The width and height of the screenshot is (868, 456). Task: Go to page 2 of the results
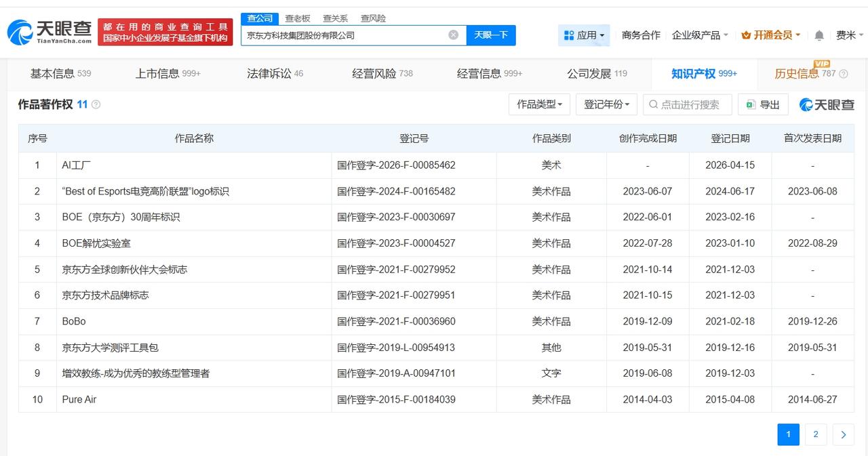click(815, 434)
